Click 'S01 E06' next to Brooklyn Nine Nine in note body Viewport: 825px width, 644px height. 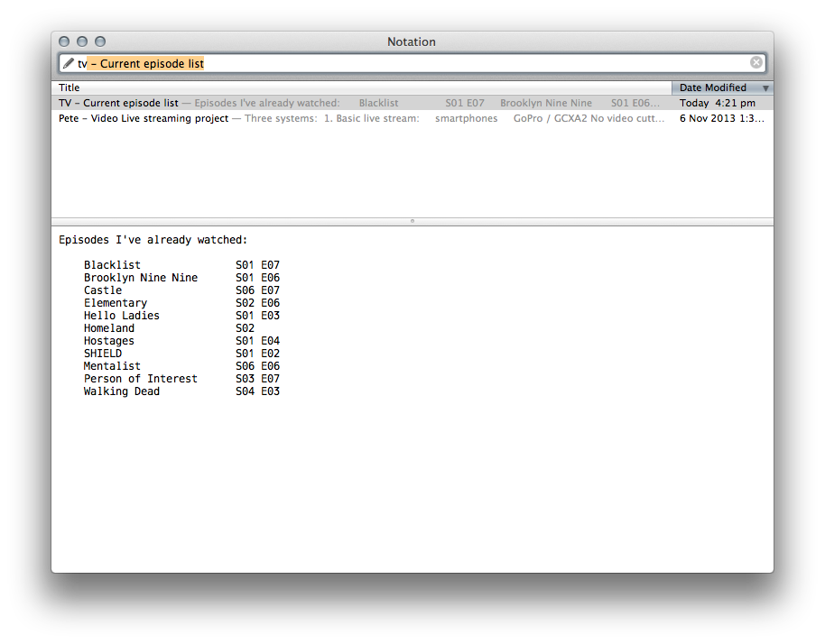point(258,278)
